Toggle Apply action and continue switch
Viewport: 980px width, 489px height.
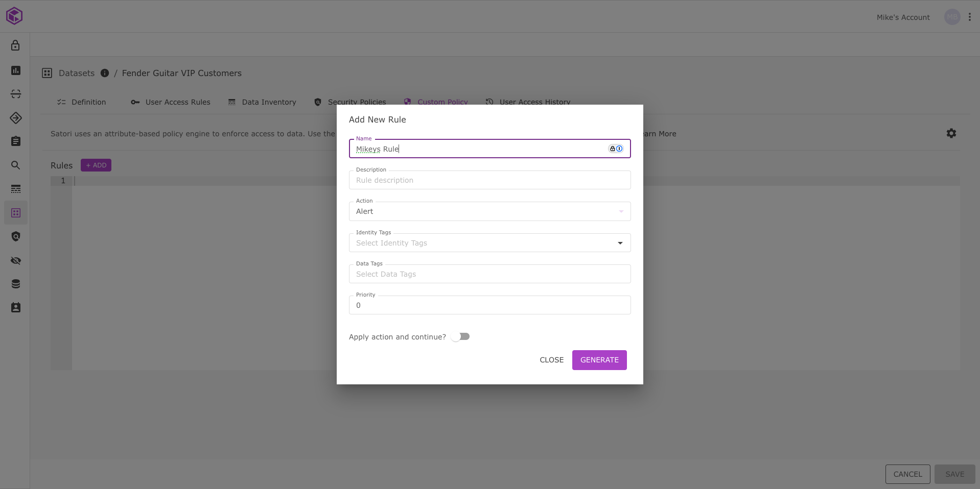[x=460, y=336]
